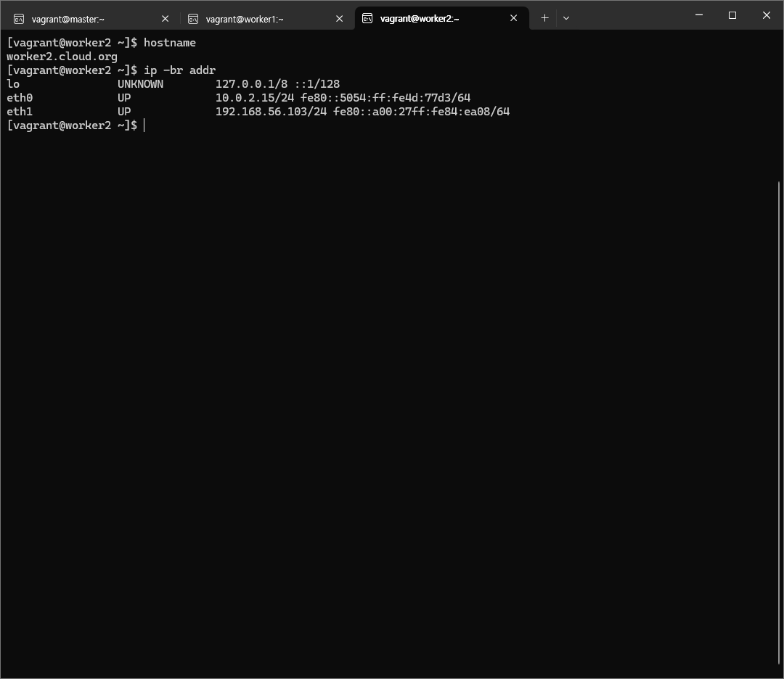784x679 pixels.
Task: Open a new tab with plus icon
Action: [x=544, y=18]
